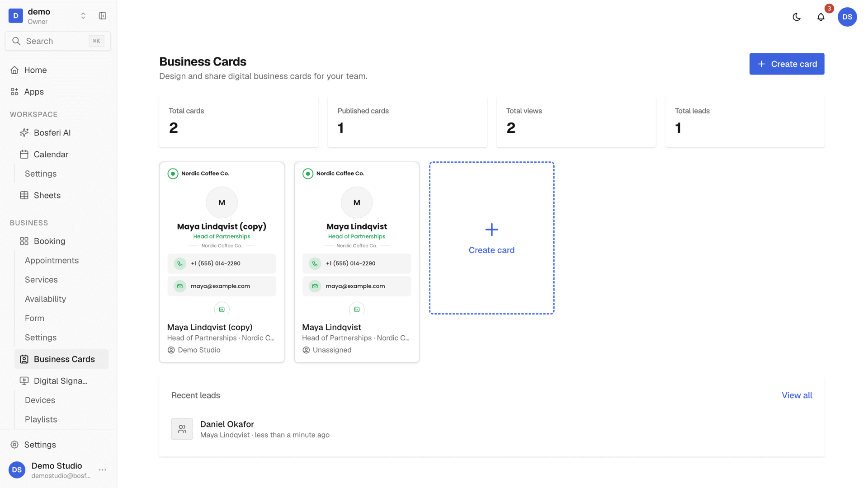Click the Daniel Okafor lead icon

[x=182, y=429]
